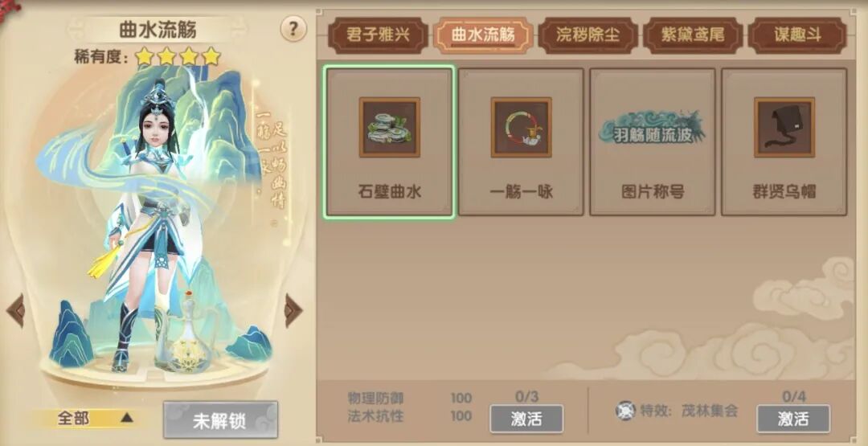Select the 群贤乌帽 black hat icon

click(x=784, y=127)
